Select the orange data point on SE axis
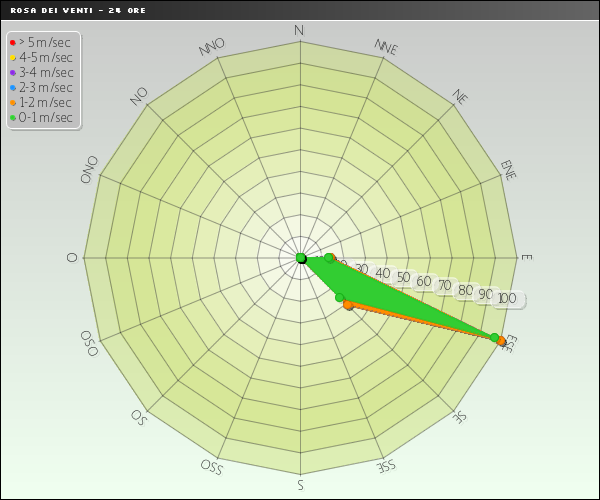 (x=349, y=306)
